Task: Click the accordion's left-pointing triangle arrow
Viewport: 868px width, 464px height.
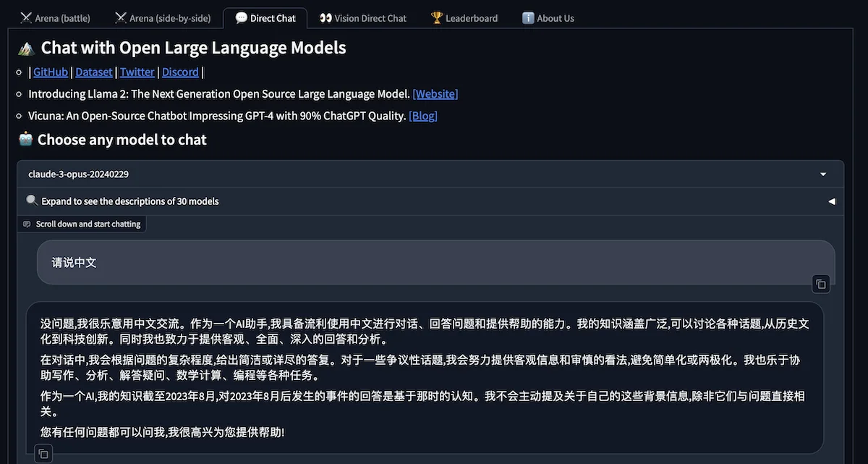Action: [x=831, y=201]
